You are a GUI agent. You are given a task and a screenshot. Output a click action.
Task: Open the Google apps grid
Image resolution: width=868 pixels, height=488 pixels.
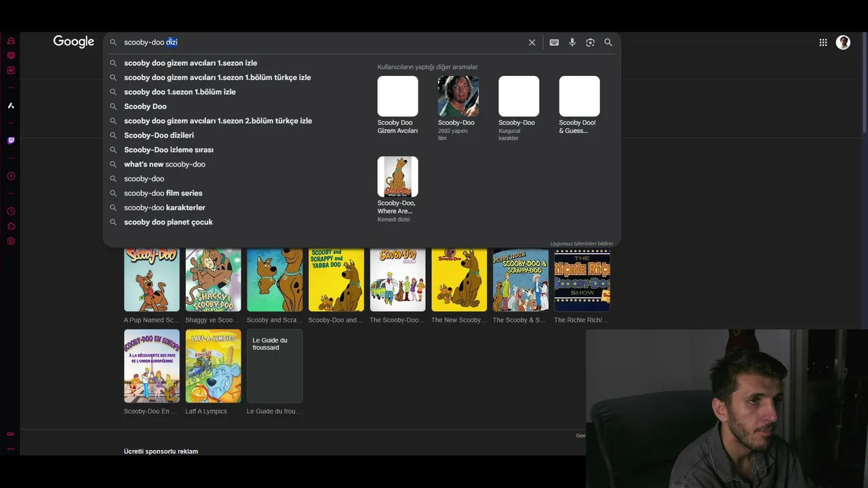pos(823,42)
